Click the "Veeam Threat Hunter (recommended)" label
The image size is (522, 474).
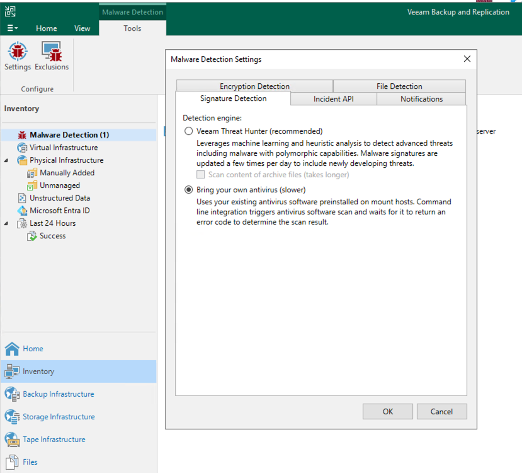259,131
